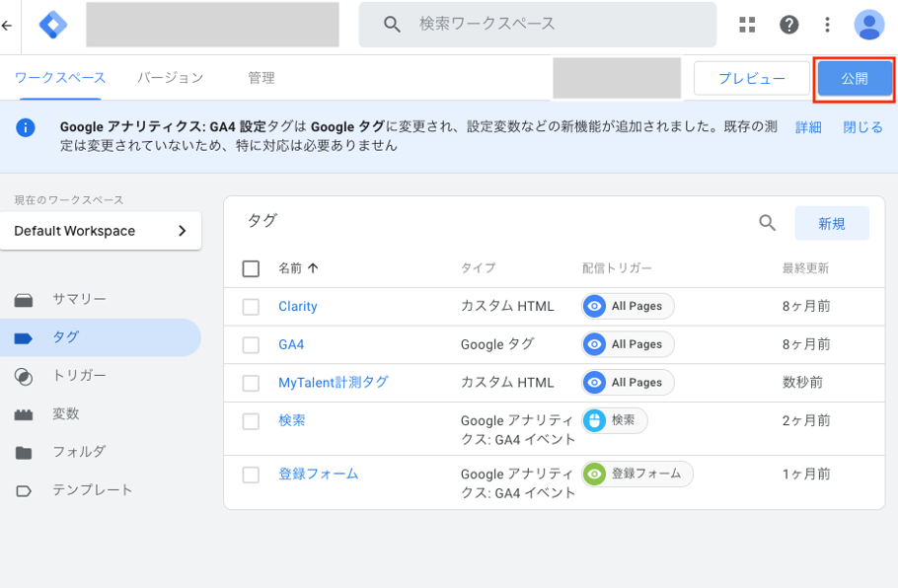Screen dimensions: 898x588
Task: Click the 検索 trigger chip icon
Action: coord(595,420)
